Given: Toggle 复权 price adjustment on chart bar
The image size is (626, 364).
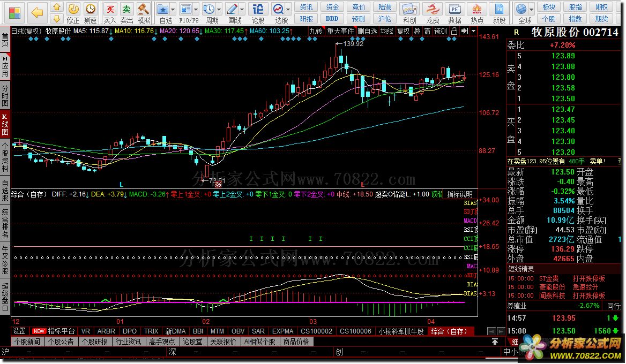Looking at the screenshot, I should [403, 31].
